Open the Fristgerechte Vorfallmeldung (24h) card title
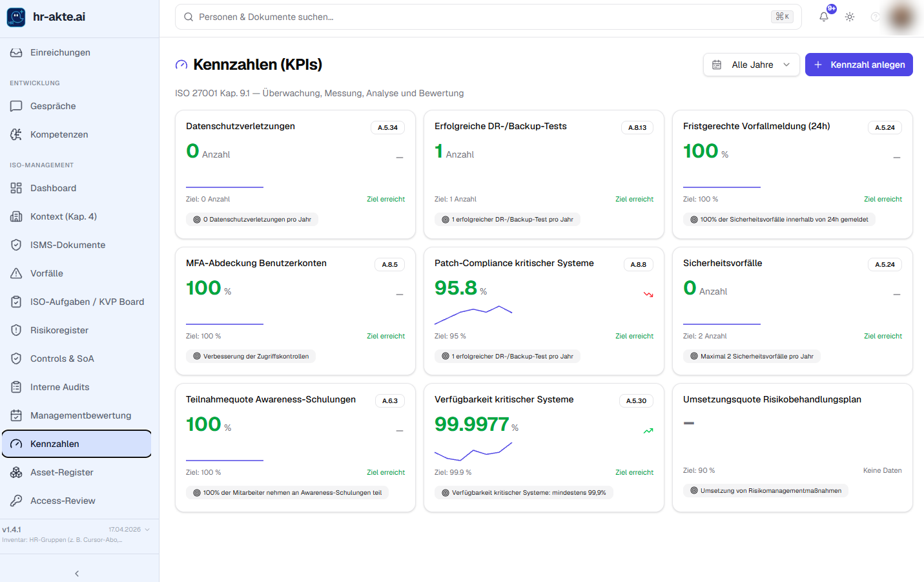This screenshot has height=582, width=924. pos(756,126)
